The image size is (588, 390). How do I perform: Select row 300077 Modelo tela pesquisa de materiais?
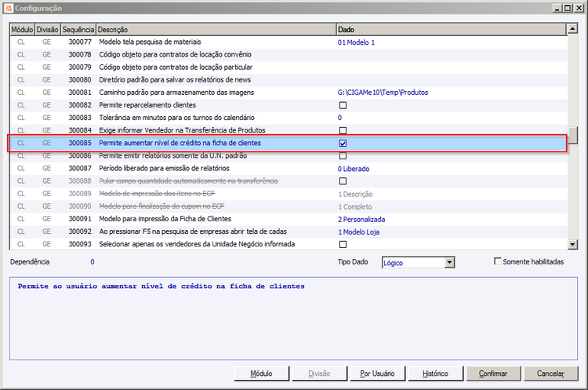click(288, 42)
